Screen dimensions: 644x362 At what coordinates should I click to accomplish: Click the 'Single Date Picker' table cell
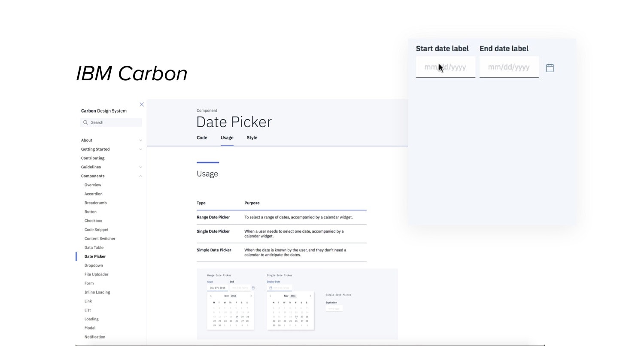click(x=213, y=231)
